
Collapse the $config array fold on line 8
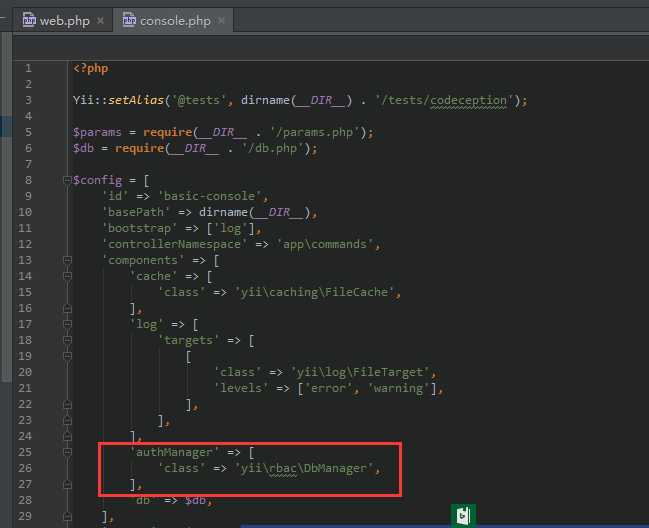67,180
